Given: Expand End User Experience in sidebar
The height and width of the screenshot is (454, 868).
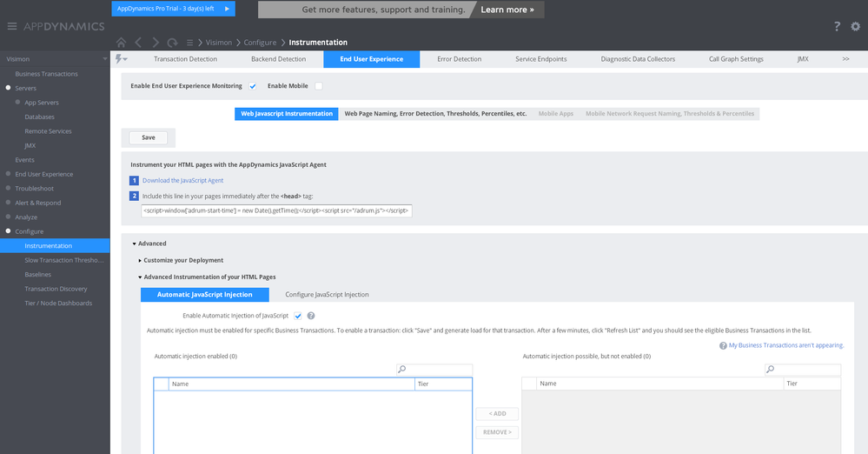Looking at the screenshot, I should click(x=9, y=173).
